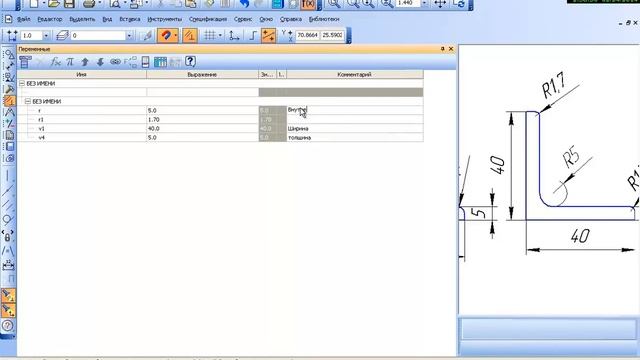
Task: Click the question mark help icon in Variables panel
Action: (x=190, y=62)
